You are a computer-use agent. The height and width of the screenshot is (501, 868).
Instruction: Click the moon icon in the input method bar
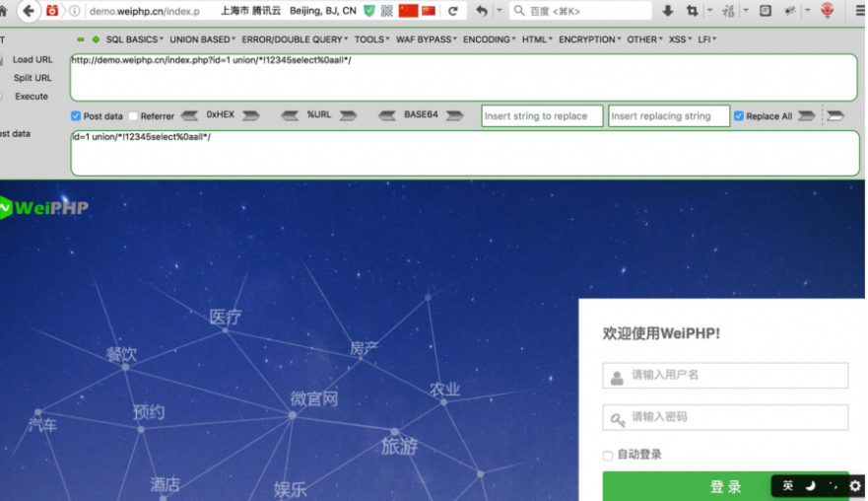tap(811, 486)
